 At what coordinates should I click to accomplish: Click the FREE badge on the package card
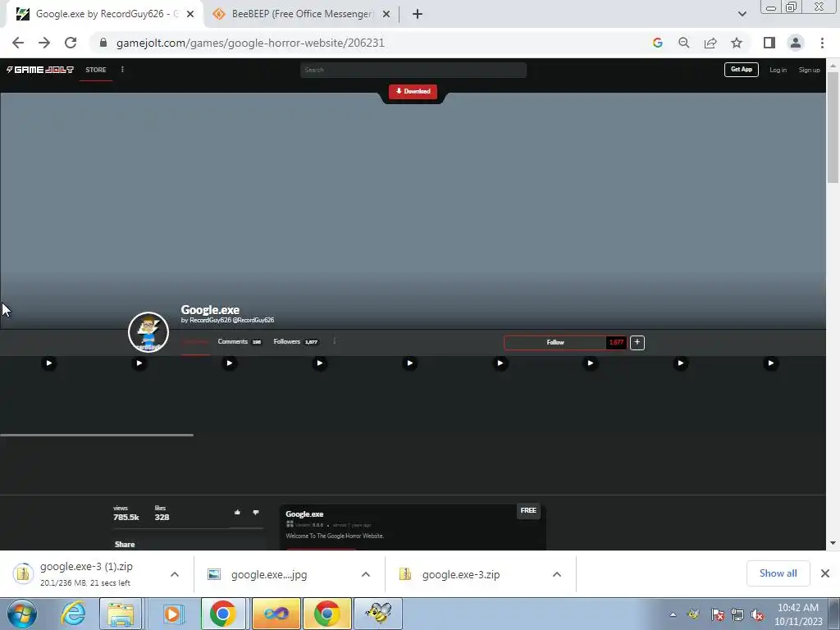tap(528, 510)
